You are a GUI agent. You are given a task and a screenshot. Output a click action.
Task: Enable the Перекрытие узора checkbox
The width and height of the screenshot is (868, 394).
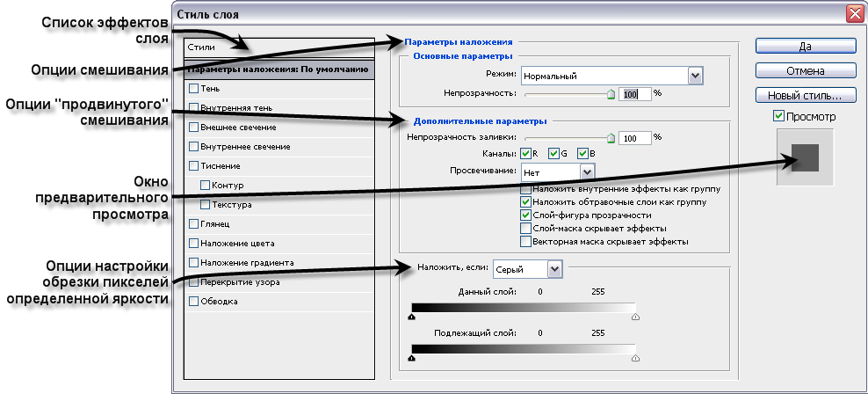coord(193,282)
